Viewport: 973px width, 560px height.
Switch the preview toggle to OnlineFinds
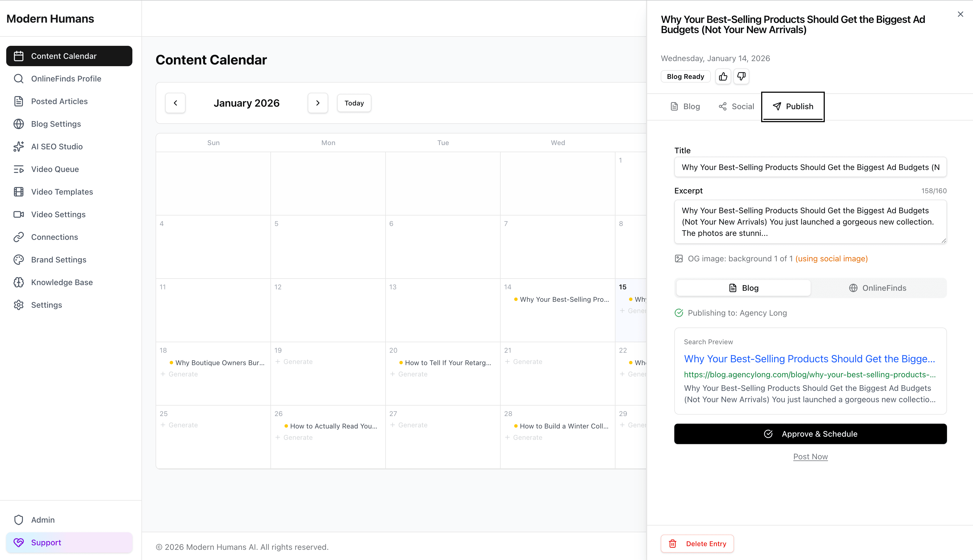pos(879,288)
